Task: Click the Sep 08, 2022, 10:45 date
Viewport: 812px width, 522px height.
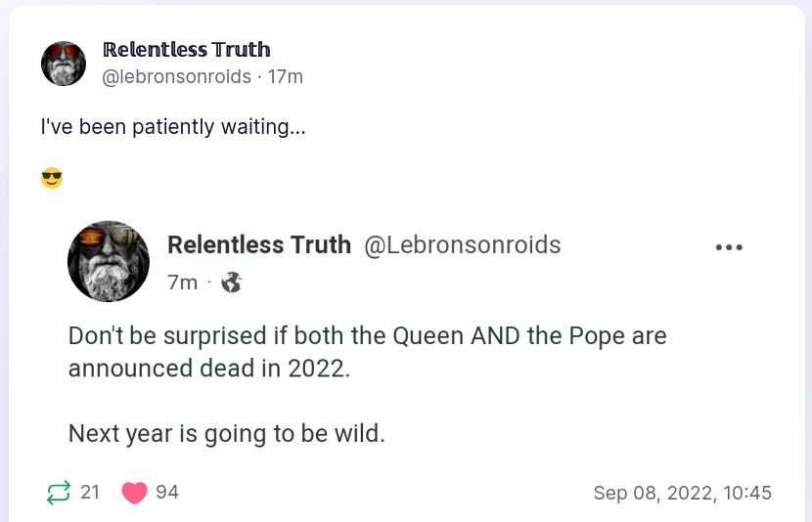Action: pos(682,493)
